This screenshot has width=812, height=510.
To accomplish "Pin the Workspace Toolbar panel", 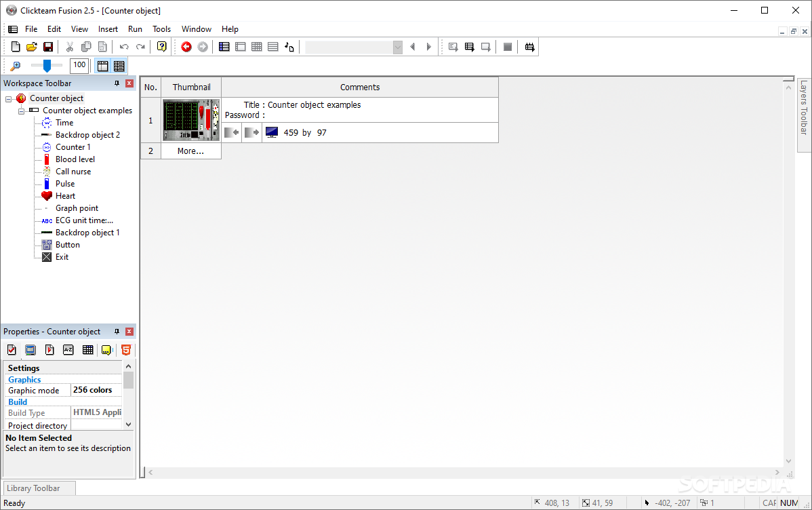I will pyautogui.click(x=117, y=83).
